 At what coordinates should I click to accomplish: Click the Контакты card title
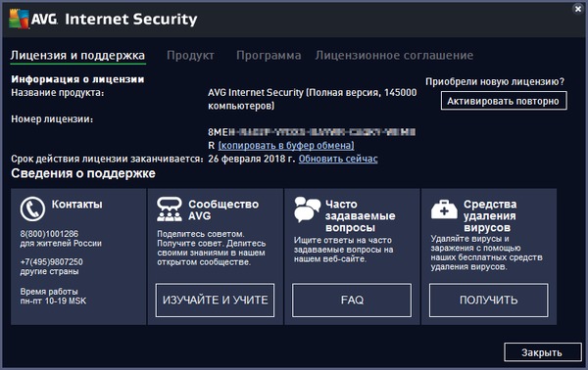coord(76,205)
